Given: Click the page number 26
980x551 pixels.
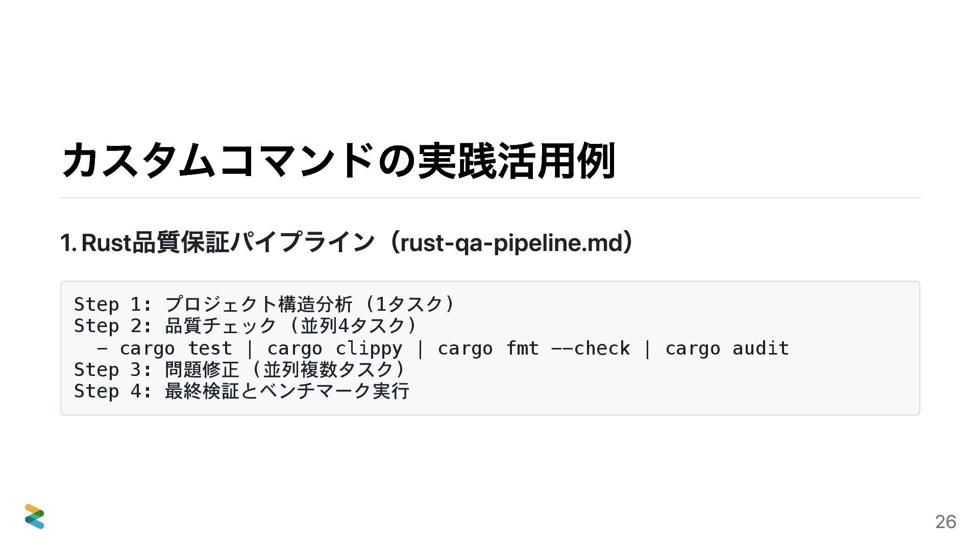Looking at the screenshot, I should click(x=946, y=521).
